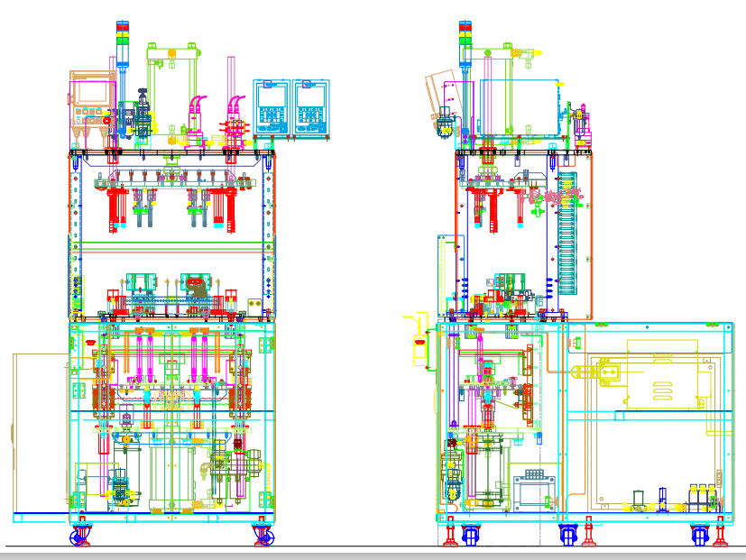
Task: Select the left cyan controller unit
Action: click(271, 107)
